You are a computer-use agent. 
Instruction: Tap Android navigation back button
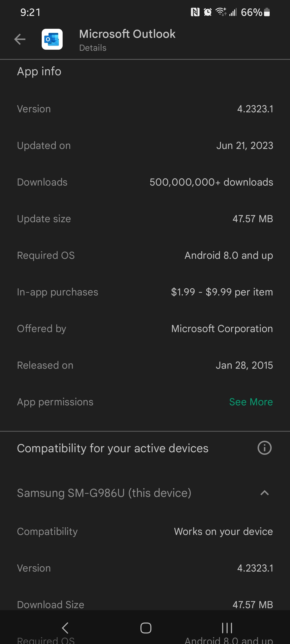click(65, 628)
